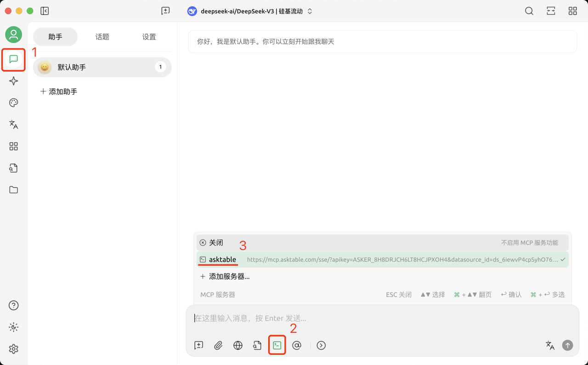Click the MCP 服务器 footer label
The width and height of the screenshot is (588, 365).
point(218,295)
